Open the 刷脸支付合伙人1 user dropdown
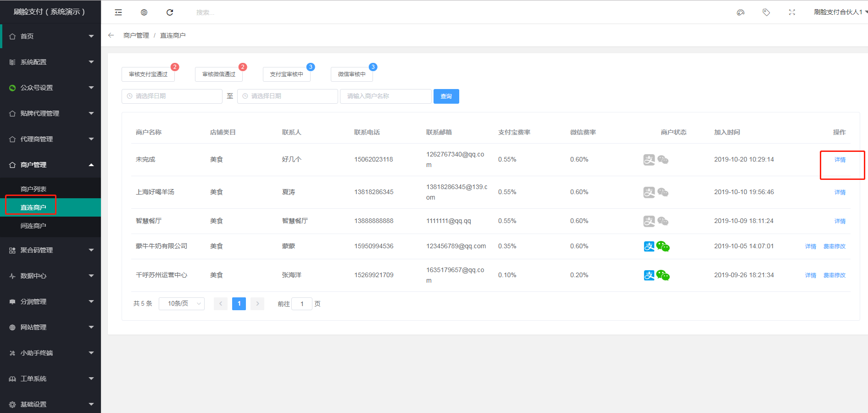The height and width of the screenshot is (413, 868). (x=840, y=12)
